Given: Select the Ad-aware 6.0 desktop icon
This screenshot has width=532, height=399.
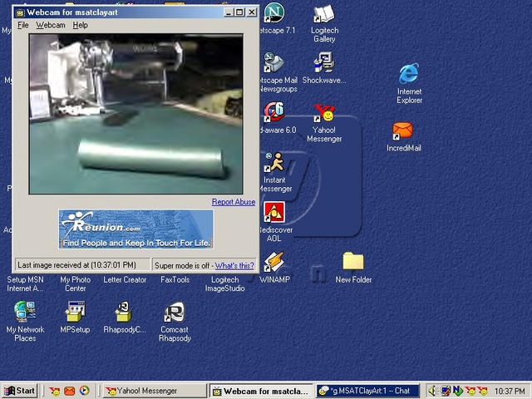Looking at the screenshot, I should pyautogui.click(x=274, y=112).
